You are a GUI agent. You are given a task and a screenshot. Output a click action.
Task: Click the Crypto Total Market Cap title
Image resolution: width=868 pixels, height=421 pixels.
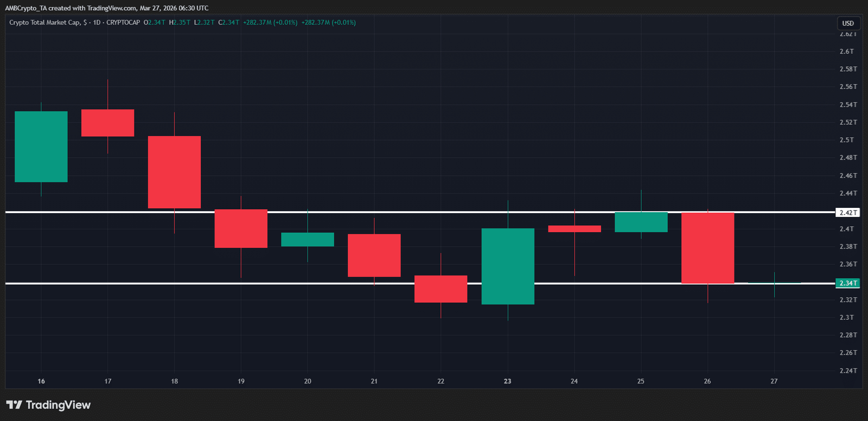click(44, 23)
